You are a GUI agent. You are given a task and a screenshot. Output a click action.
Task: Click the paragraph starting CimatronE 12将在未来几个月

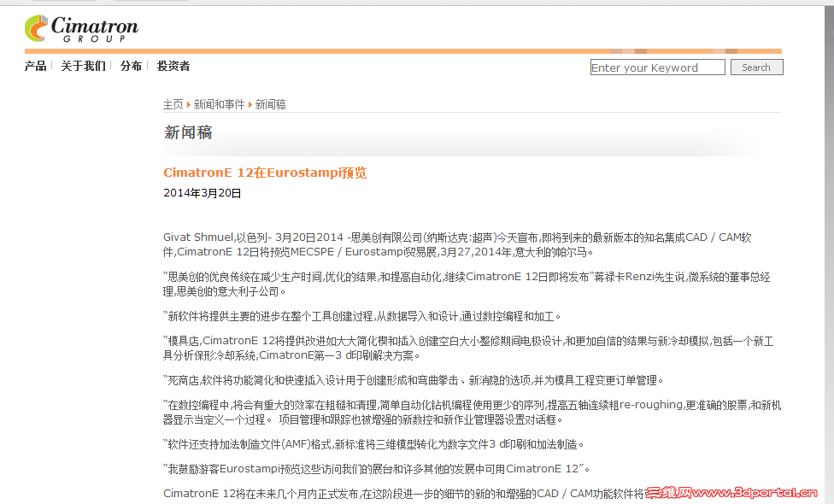pyautogui.click(x=404, y=494)
